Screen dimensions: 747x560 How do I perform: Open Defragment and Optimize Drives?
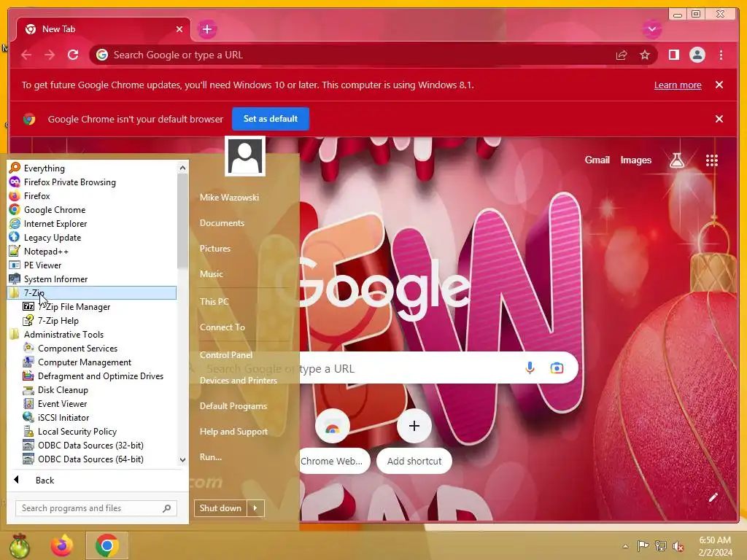click(92, 376)
